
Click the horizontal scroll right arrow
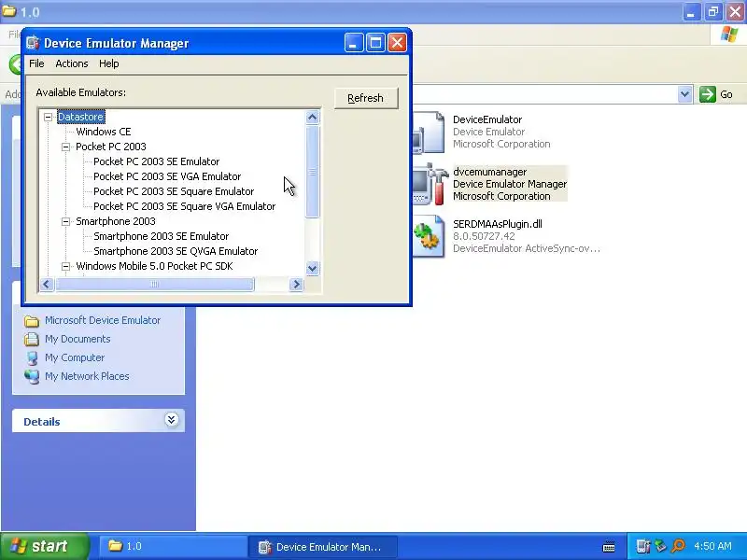coord(296,285)
